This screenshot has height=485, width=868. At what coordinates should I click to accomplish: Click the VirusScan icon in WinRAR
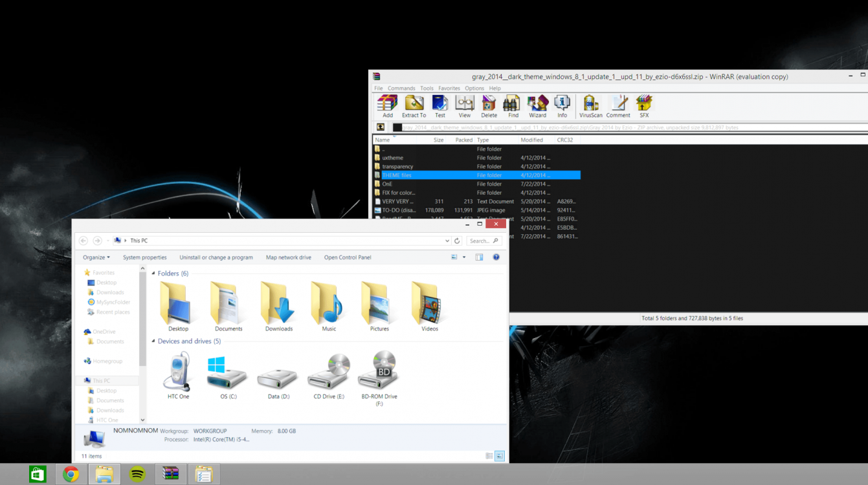point(590,106)
